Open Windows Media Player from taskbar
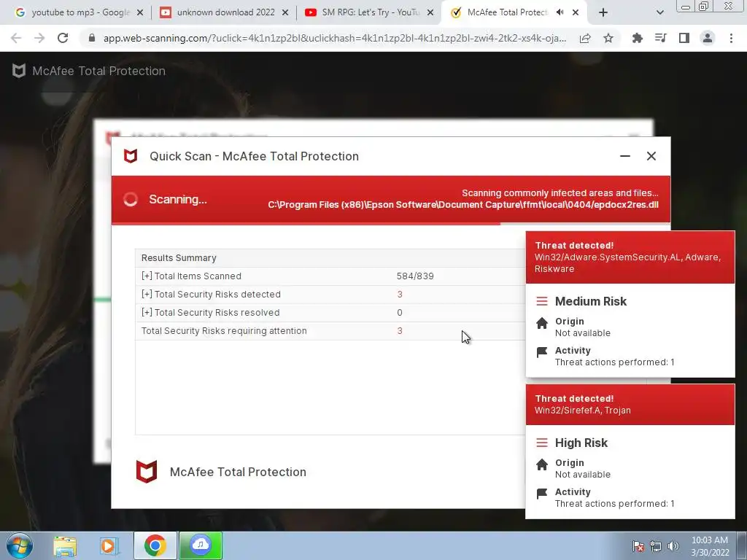 [x=109, y=546]
